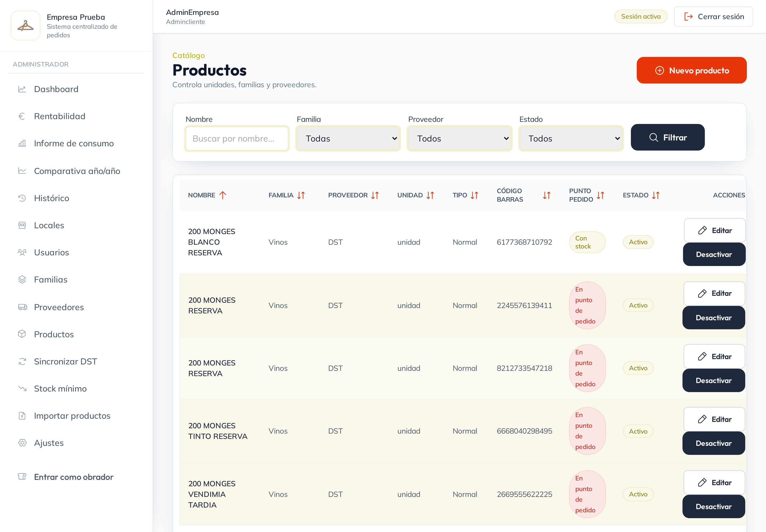Sort table by TIPO arrows icon
This screenshot has height=532, width=766.
tap(474, 195)
